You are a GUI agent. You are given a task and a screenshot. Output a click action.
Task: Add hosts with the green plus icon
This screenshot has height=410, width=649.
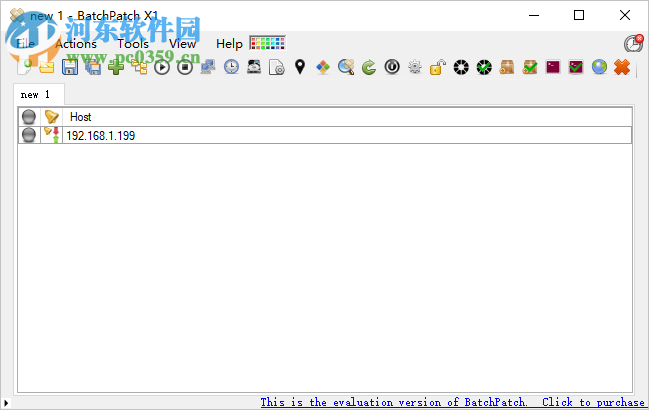click(x=116, y=67)
